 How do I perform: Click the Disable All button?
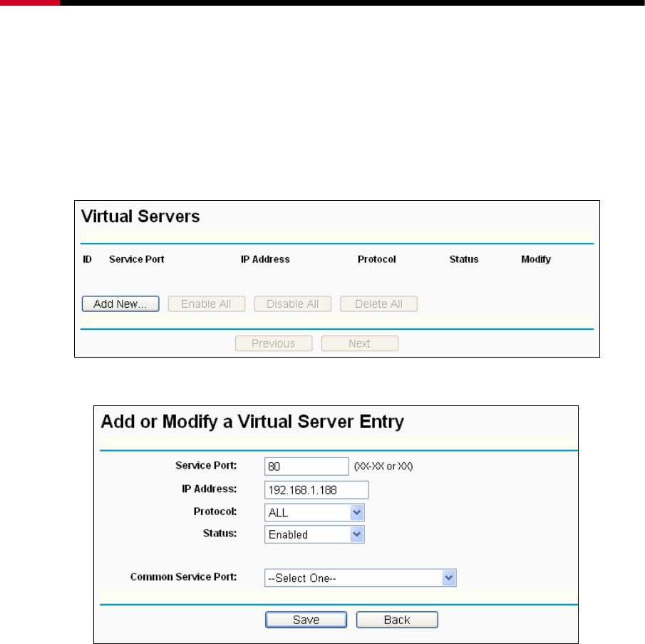pyautogui.click(x=292, y=304)
